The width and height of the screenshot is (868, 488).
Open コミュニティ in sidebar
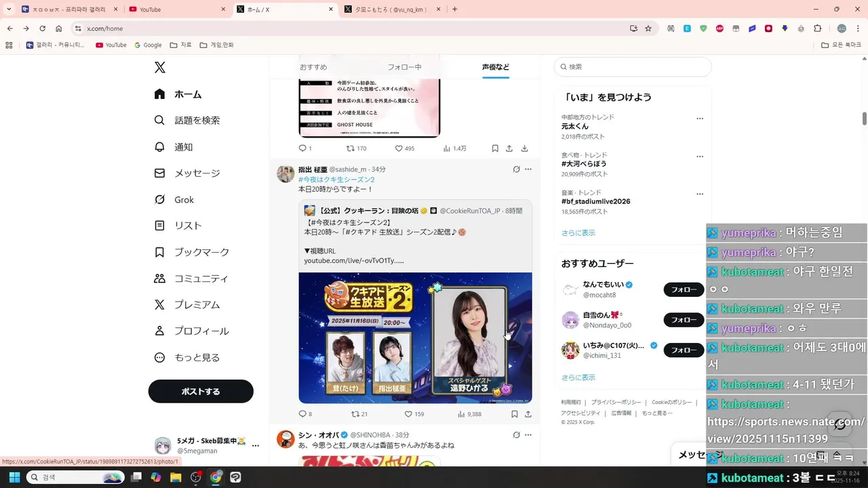coord(191,279)
